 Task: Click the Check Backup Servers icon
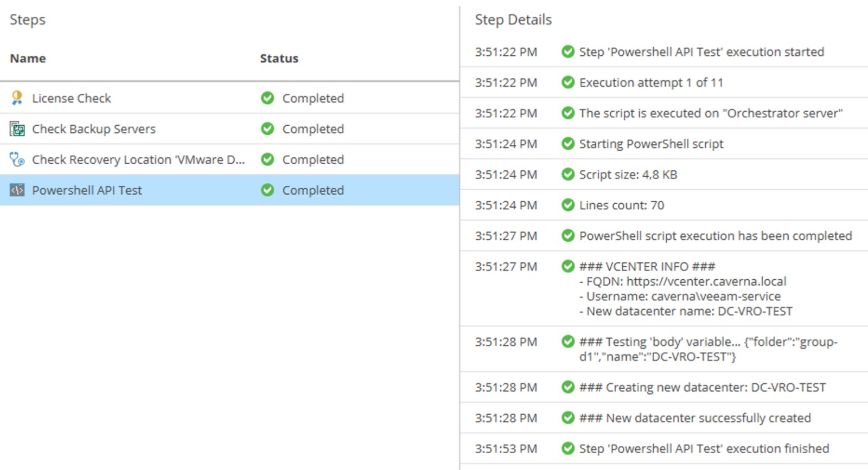(x=17, y=129)
